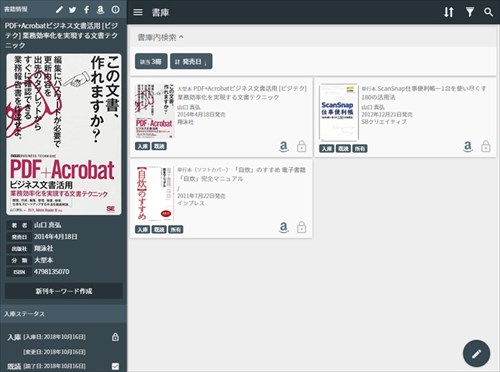The width and height of the screenshot is (500, 372).
Task: Share book via Twitter icon
Action: pos(72,9)
